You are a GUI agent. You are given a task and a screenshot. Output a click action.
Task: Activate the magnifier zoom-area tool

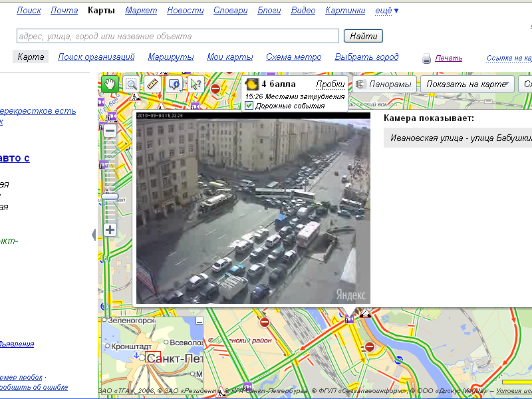click(x=132, y=84)
